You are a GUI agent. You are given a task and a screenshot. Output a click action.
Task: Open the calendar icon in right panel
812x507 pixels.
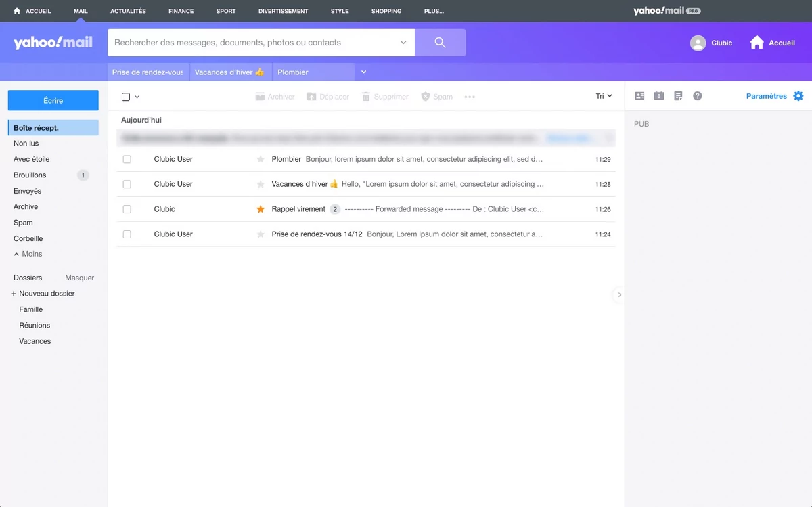click(659, 96)
